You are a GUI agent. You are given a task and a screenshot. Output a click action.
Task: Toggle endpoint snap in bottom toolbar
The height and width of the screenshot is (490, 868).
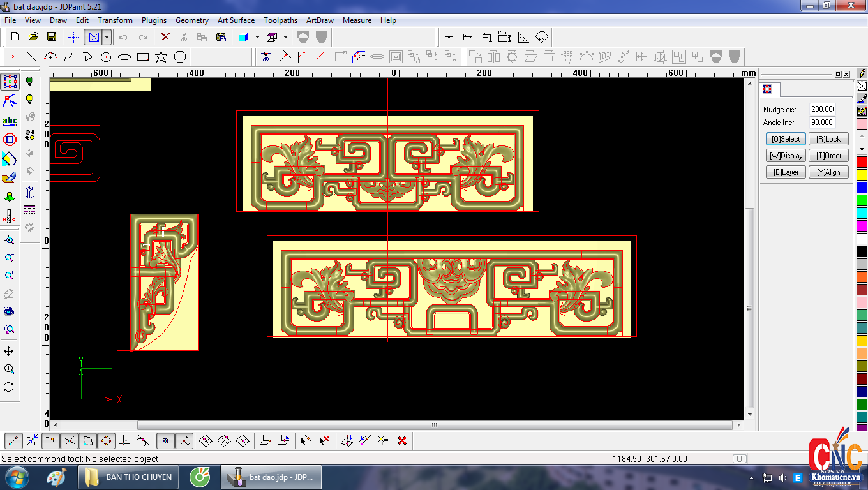click(x=14, y=440)
